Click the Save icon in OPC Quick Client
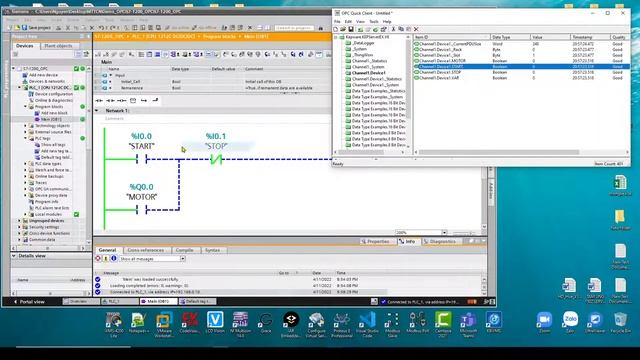This screenshot has height=360, width=640. point(351,29)
